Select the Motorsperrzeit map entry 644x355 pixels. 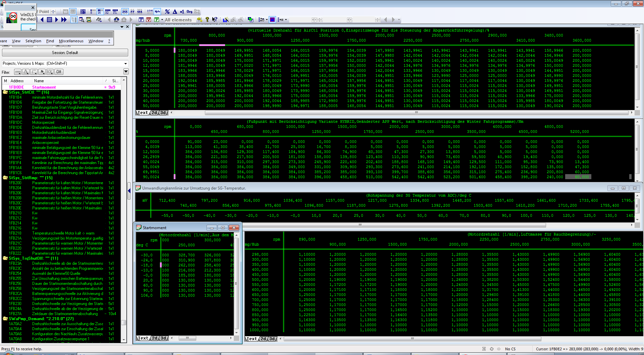coord(43,122)
